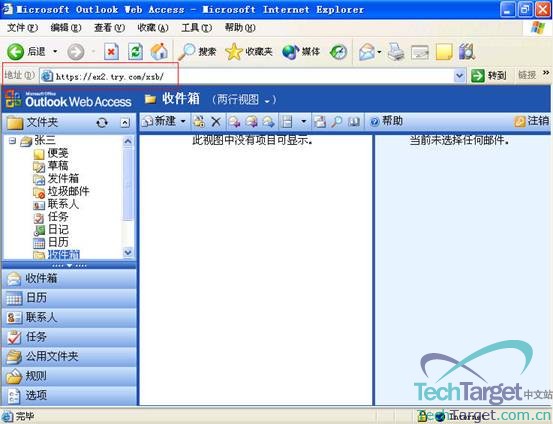Click the Stop page loading icon
Screen dimensions: 553x424
111,52
